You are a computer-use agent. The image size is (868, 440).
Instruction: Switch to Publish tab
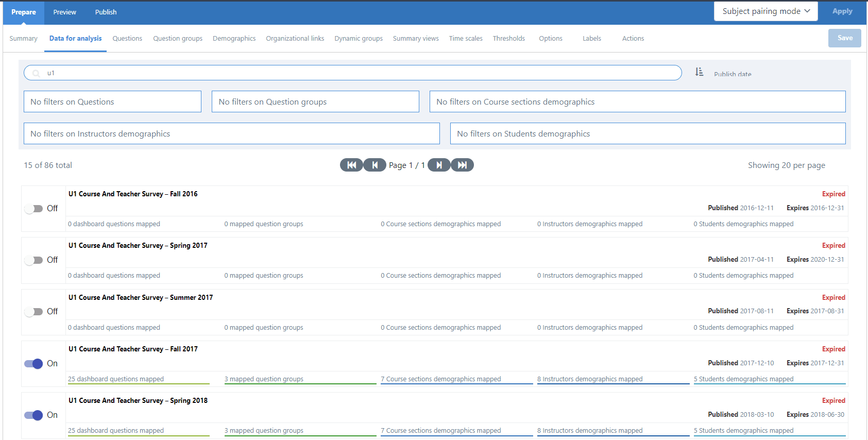point(106,12)
